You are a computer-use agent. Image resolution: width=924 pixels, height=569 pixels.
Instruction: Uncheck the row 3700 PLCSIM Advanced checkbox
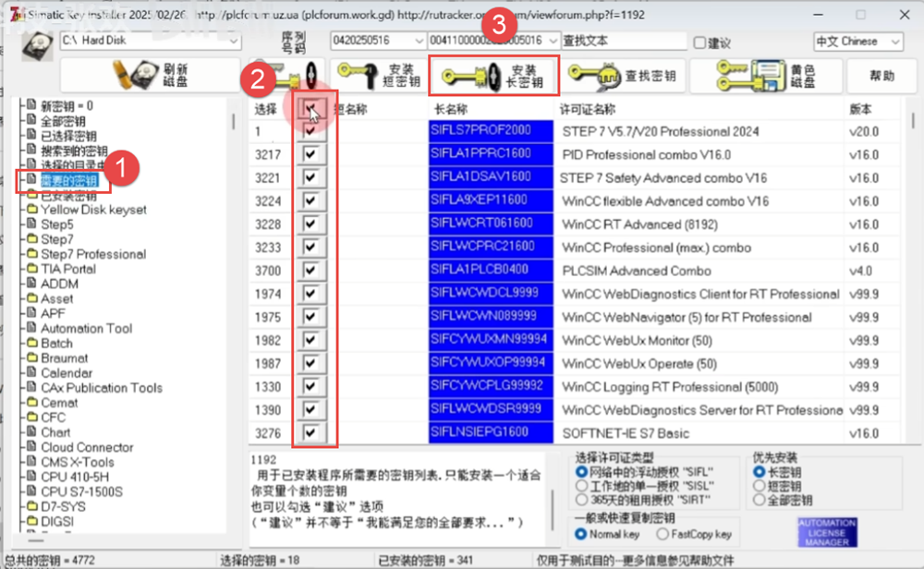(310, 271)
